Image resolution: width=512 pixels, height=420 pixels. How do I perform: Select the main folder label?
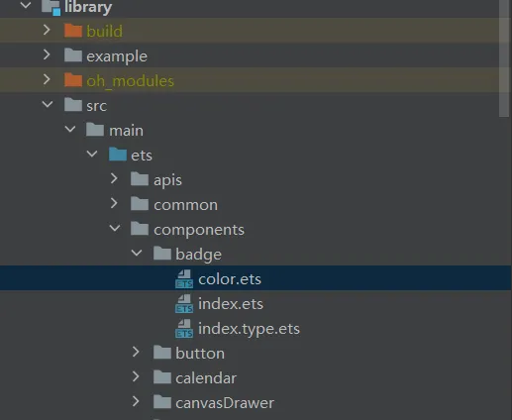(126, 131)
